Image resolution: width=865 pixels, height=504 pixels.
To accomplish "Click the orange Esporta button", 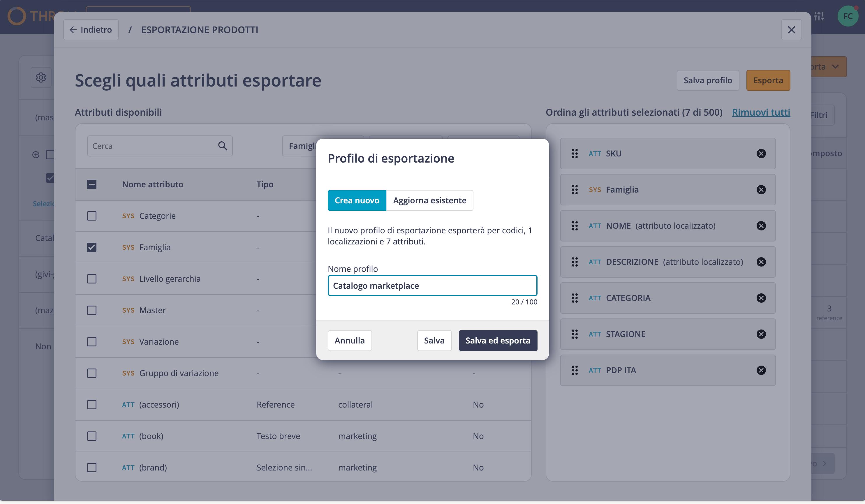I will click(768, 80).
